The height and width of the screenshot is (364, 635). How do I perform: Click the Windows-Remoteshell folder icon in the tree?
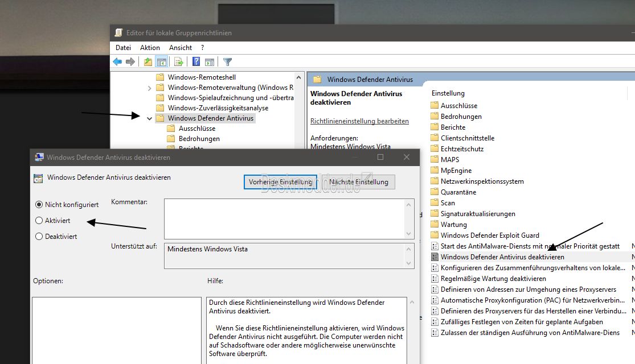[161, 77]
